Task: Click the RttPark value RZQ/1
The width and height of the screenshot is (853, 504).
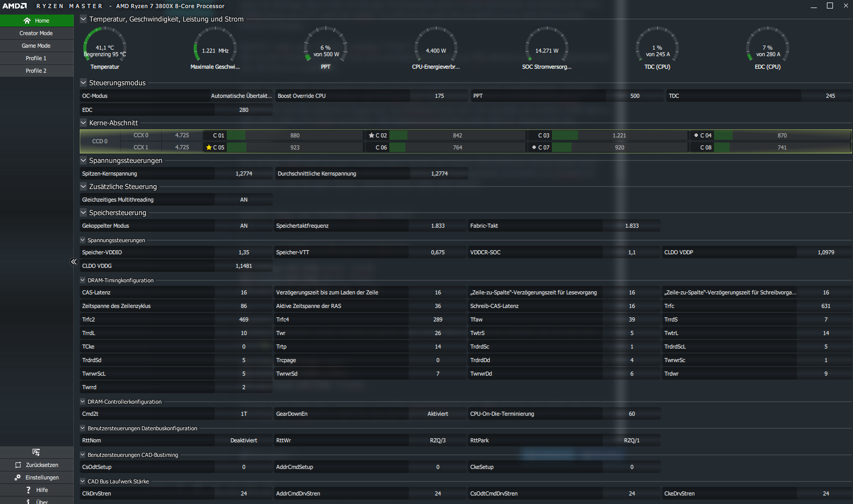Action: coord(632,440)
